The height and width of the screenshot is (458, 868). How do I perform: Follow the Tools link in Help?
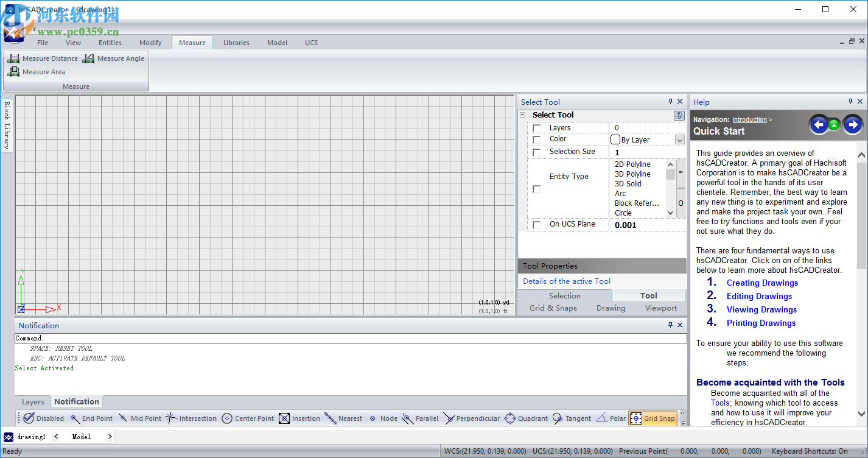click(721, 403)
